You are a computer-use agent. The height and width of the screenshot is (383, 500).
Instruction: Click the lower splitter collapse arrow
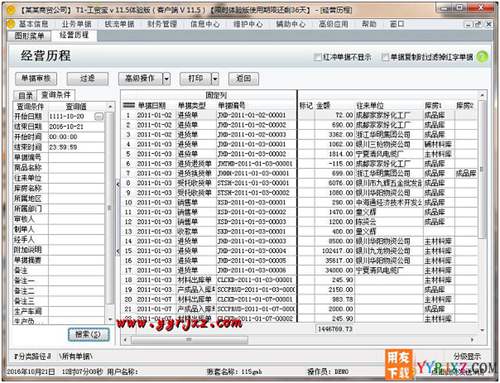(118, 251)
